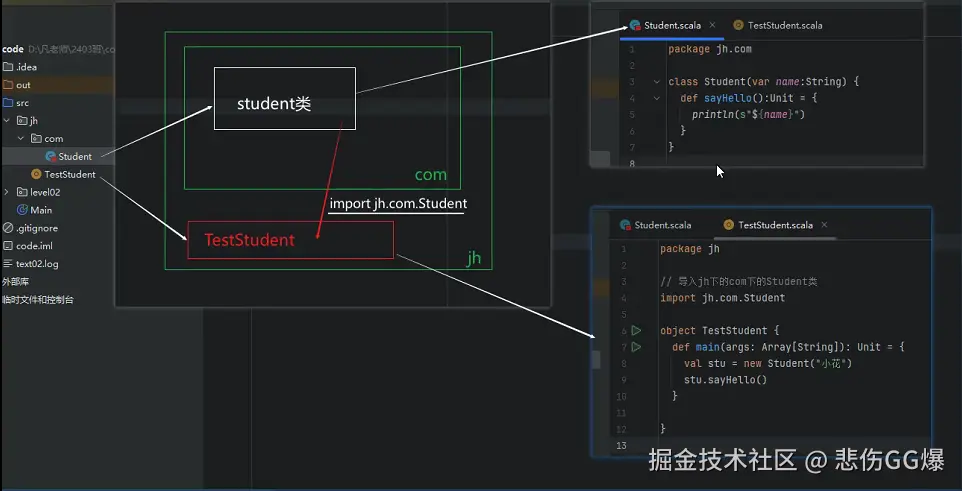This screenshot has width=962, height=491.
Task: Select 临时文件和控制台 node in project tree
Action: coord(38,300)
